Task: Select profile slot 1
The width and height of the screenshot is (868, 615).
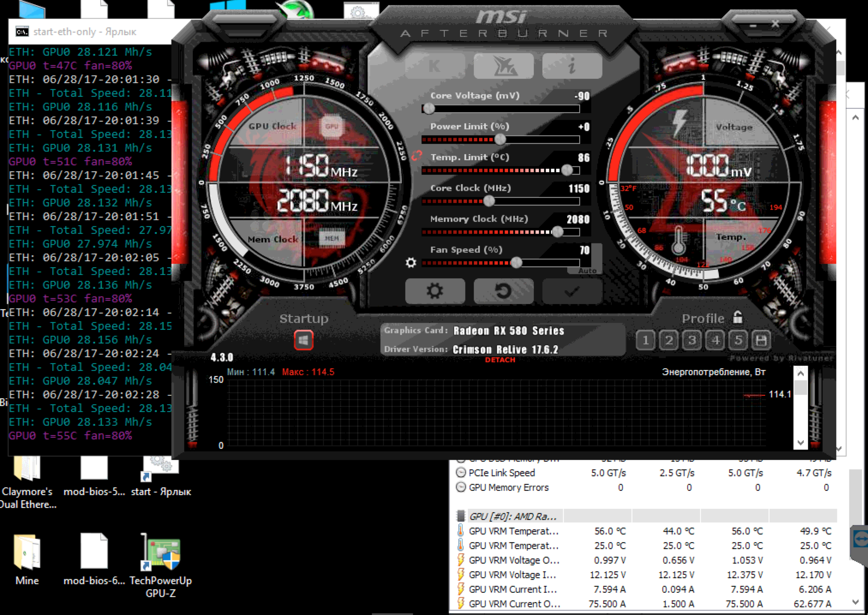Action: tap(645, 340)
